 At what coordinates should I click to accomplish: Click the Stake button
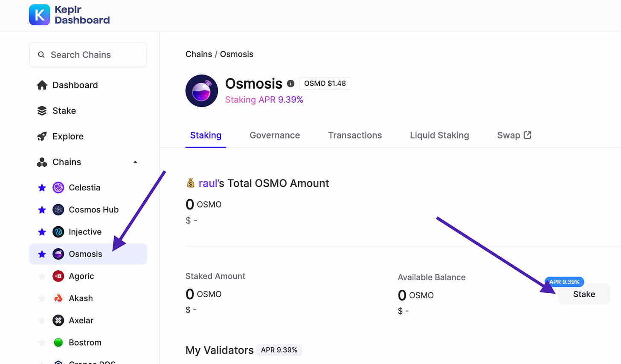[x=584, y=294]
